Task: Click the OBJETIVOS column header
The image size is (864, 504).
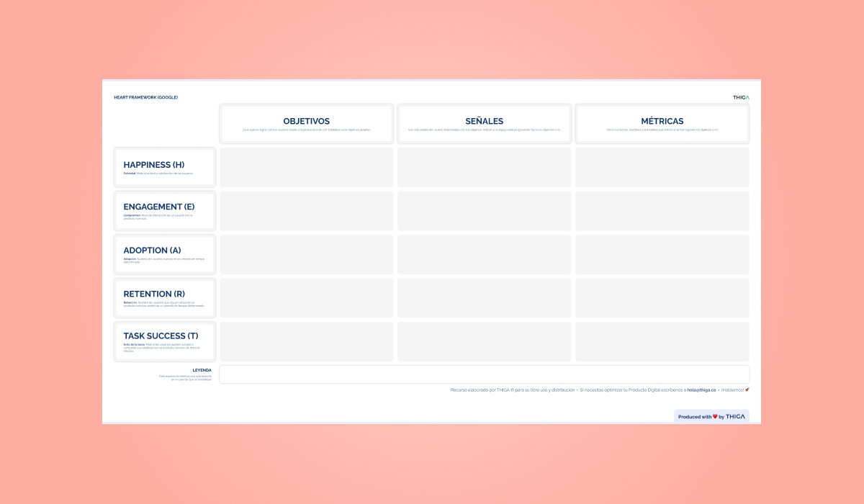Action: pyautogui.click(x=307, y=124)
